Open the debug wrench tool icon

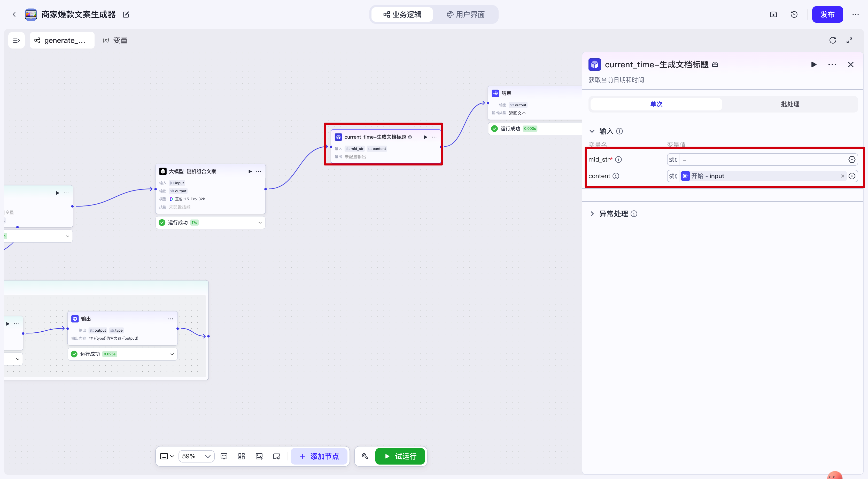(x=365, y=457)
